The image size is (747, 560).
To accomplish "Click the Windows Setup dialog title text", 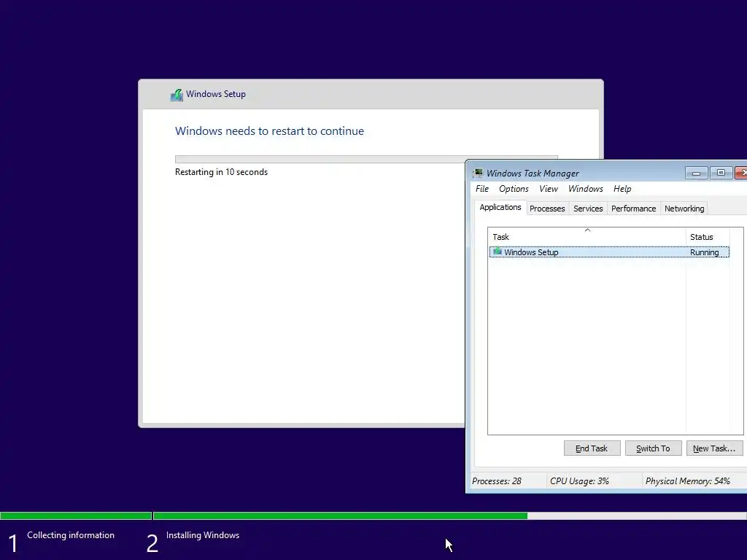I will pyautogui.click(x=216, y=94).
